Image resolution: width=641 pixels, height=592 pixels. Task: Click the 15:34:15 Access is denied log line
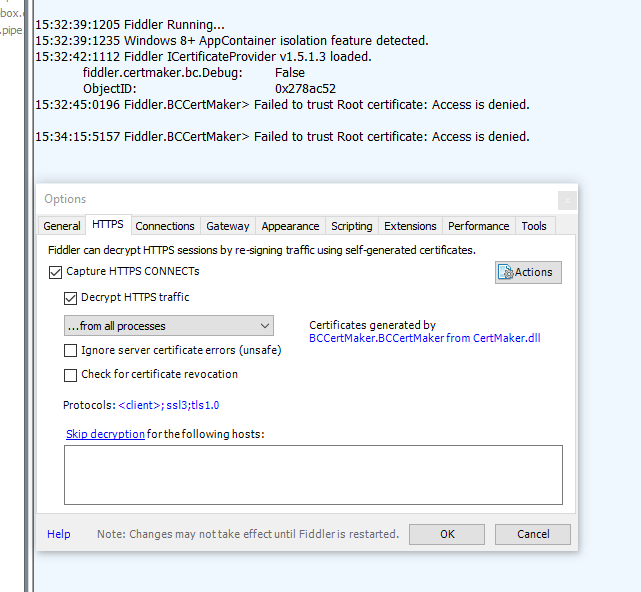point(282,137)
